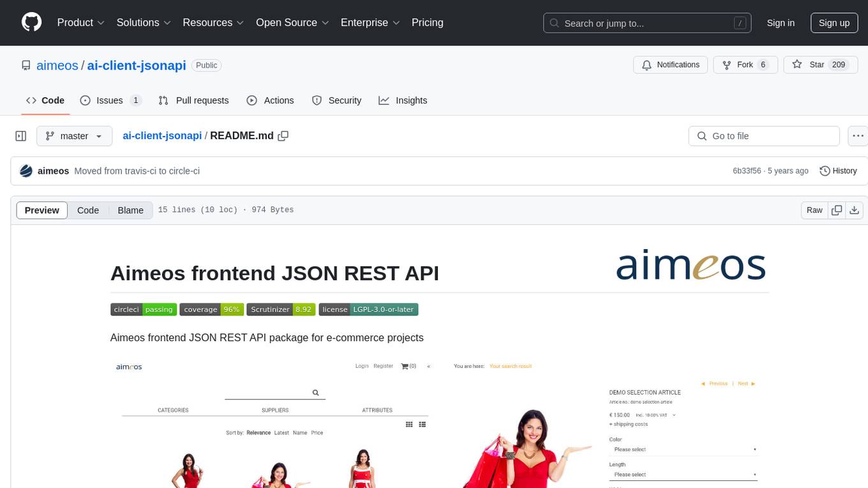
Task: Open the ai-client-jsonapi repository link
Action: click(137, 65)
